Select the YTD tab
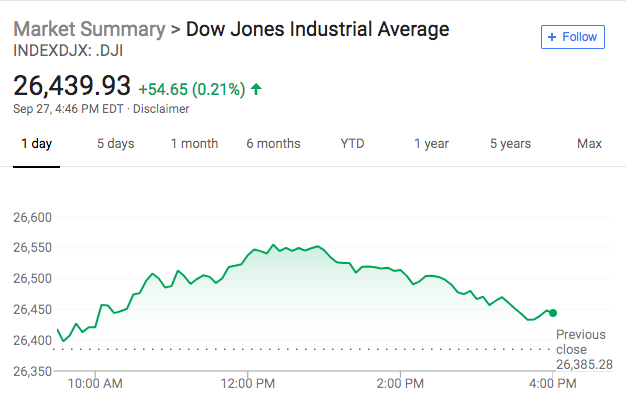The width and height of the screenshot is (626, 401). coord(352,144)
